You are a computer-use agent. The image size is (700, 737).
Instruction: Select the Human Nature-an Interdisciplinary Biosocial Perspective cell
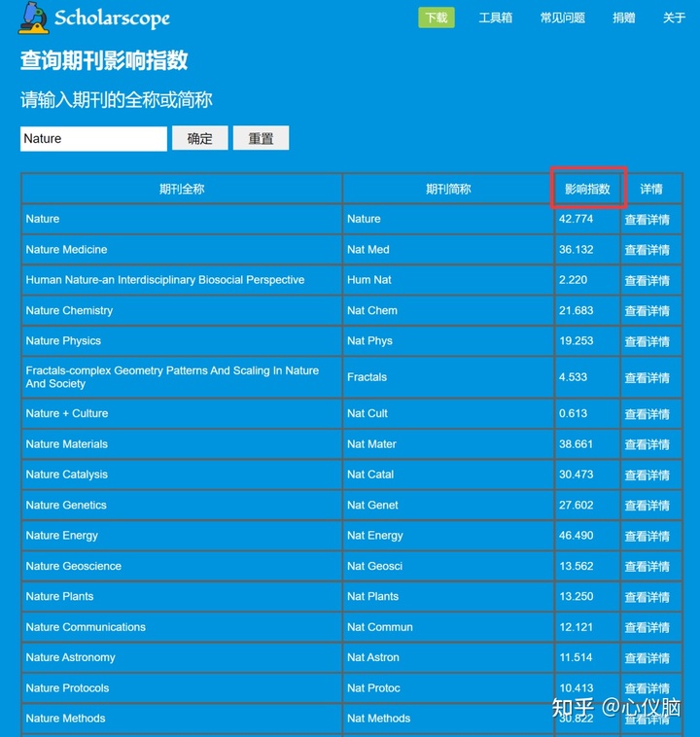tap(182, 280)
